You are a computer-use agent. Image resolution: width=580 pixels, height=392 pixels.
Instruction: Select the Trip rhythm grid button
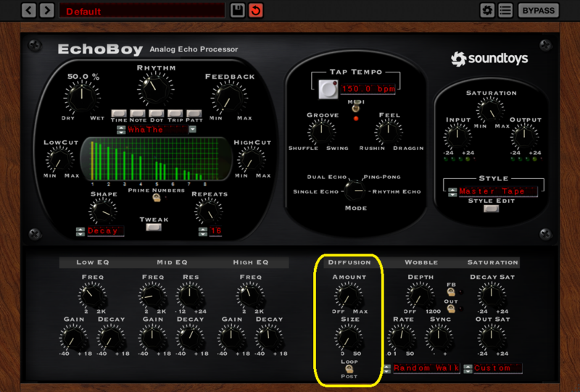click(x=175, y=114)
